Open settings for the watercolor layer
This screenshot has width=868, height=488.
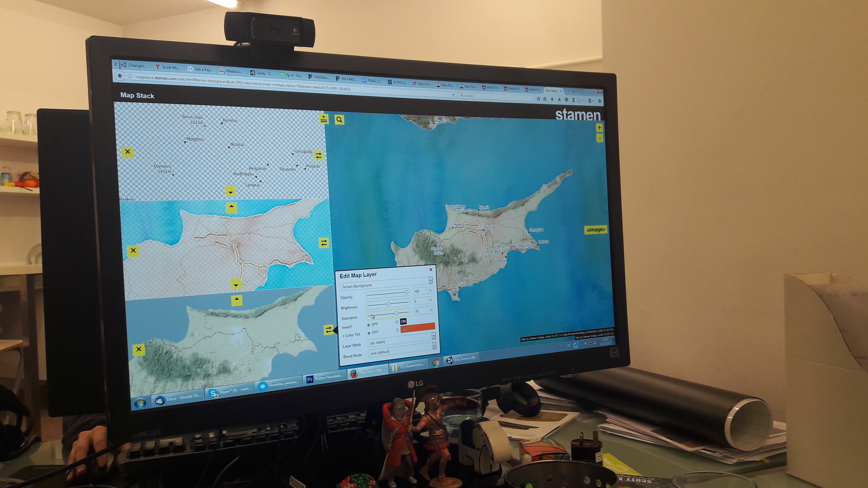click(x=324, y=243)
